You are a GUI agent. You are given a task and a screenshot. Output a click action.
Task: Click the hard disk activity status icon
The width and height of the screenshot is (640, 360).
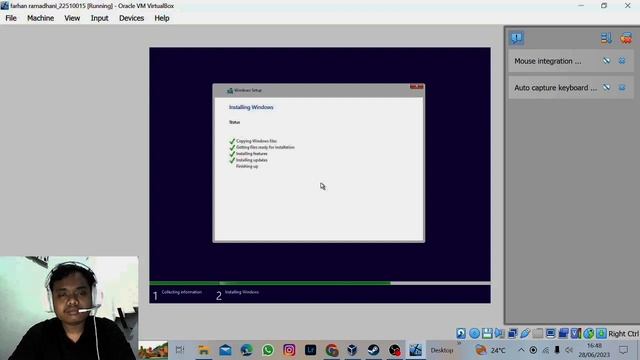pos(461,333)
